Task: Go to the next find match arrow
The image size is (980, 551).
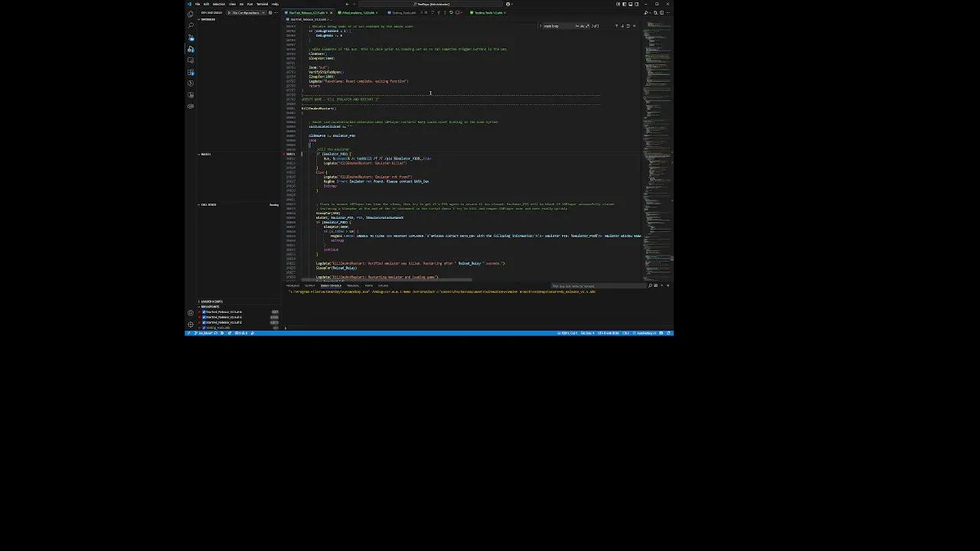Action: (622, 26)
